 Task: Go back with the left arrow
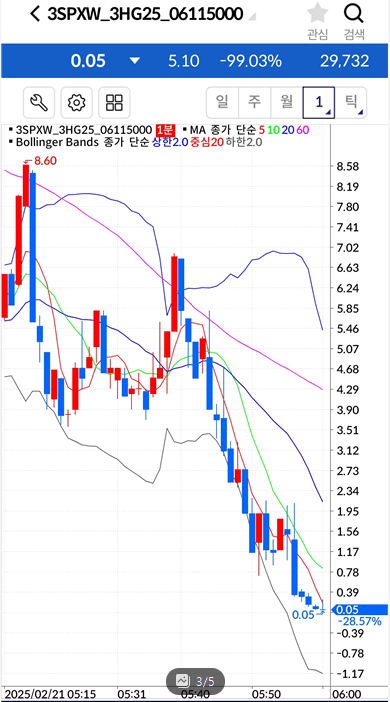pyautogui.click(x=35, y=14)
